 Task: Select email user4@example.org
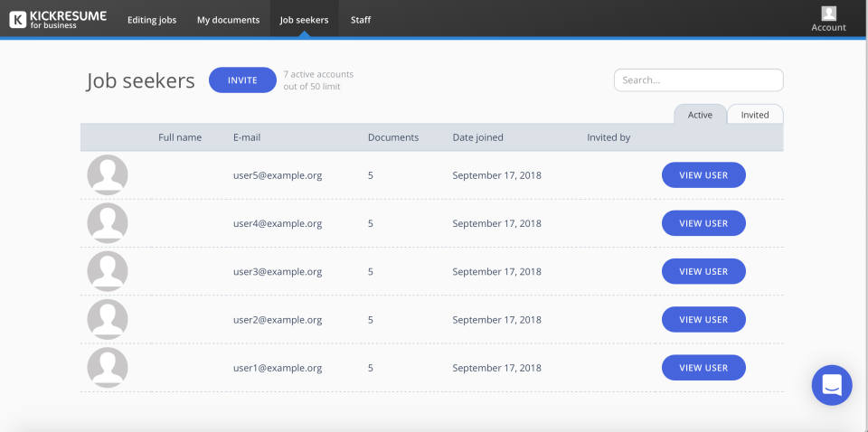tap(278, 223)
